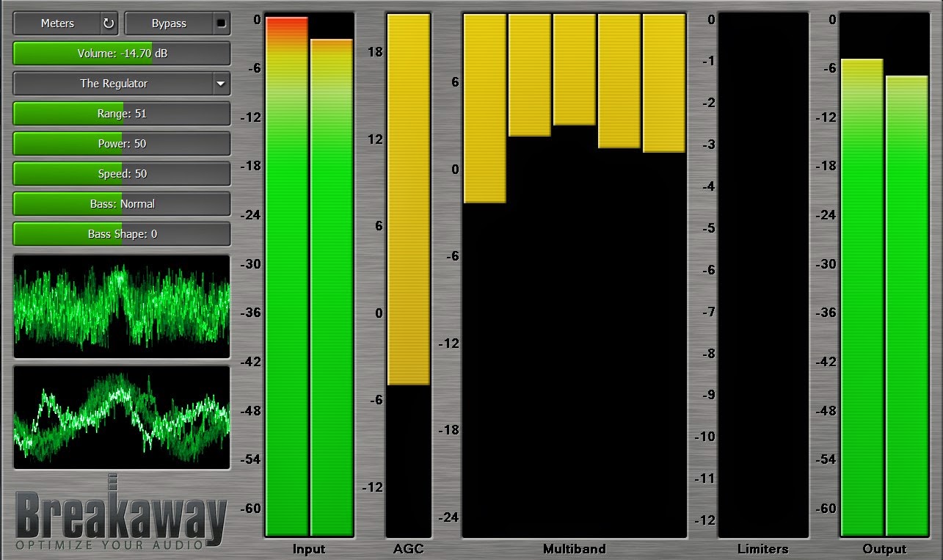Click the lower green waveform display
Viewport: 943px width, 560px height.
click(122, 417)
